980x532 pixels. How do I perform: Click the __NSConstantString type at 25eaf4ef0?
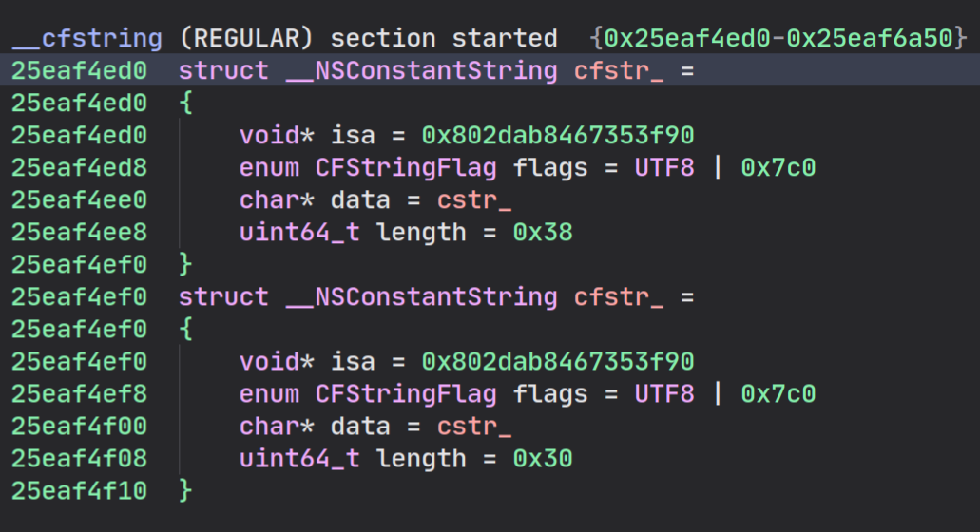(x=421, y=297)
